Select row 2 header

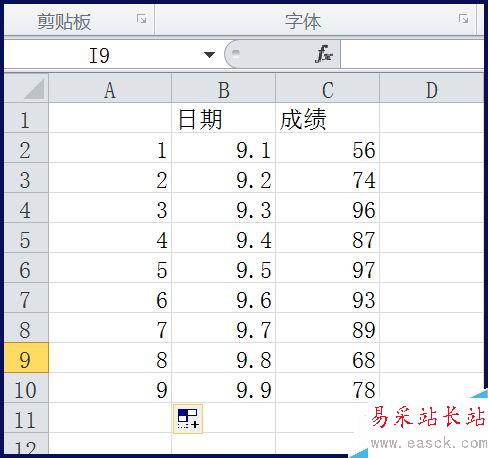[x=27, y=148]
